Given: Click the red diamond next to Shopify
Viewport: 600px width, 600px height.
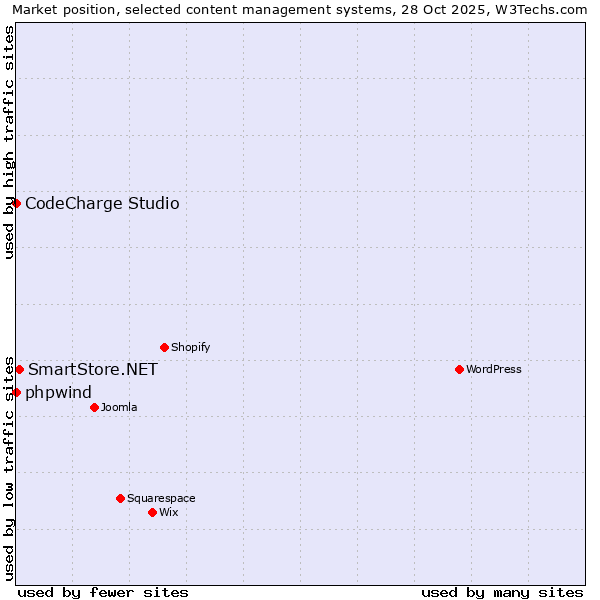Looking at the screenshot, I should click(x=164, y=348).
